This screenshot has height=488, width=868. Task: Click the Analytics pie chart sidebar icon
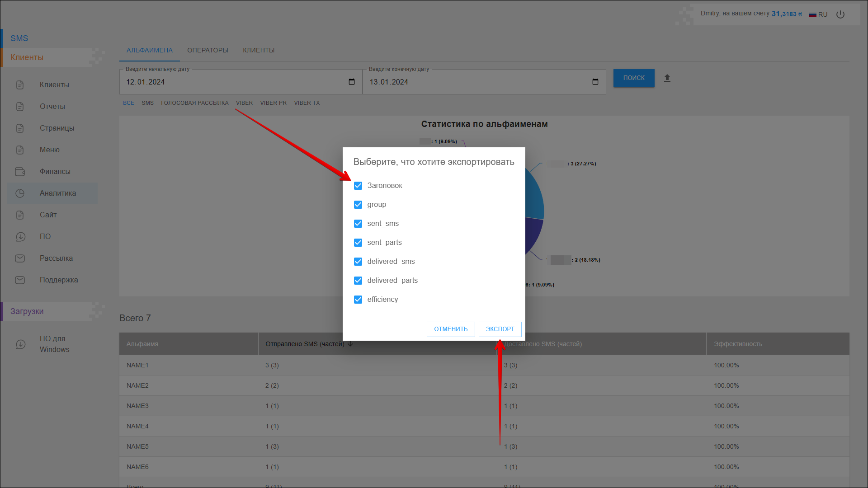pyautogui.click(x=20, y=193)
